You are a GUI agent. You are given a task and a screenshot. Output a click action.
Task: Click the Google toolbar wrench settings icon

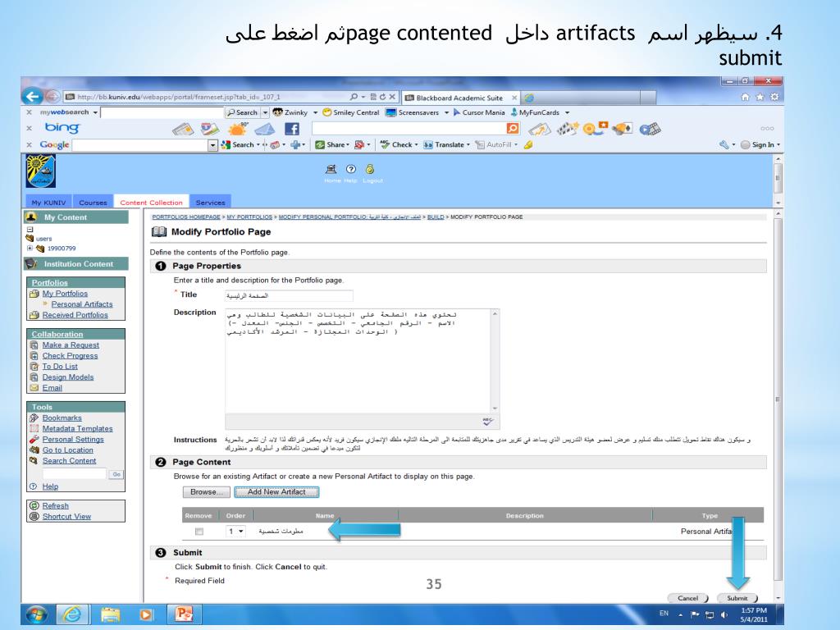coord(724,144)
